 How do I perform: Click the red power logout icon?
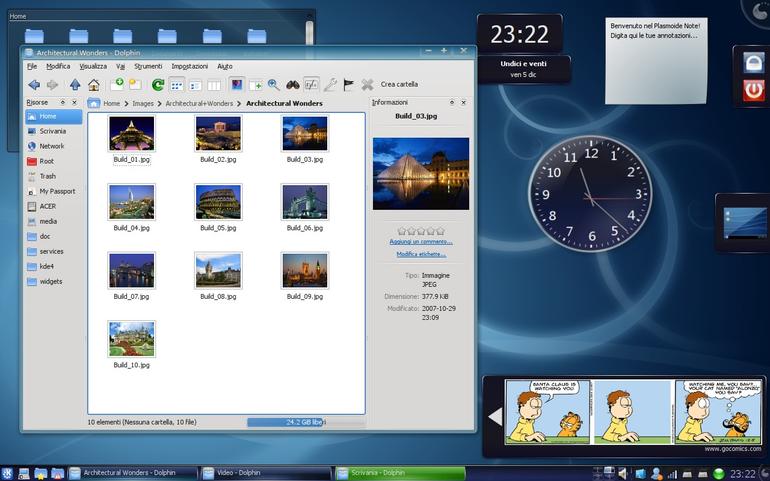pyautogui.click(x=753, y=90)
